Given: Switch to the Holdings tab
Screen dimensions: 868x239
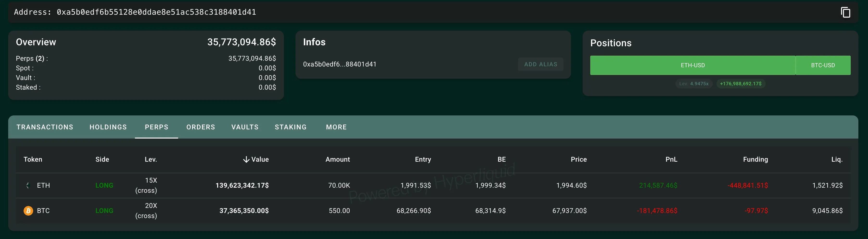Looking at the screenshot, I should pos(108,127).
